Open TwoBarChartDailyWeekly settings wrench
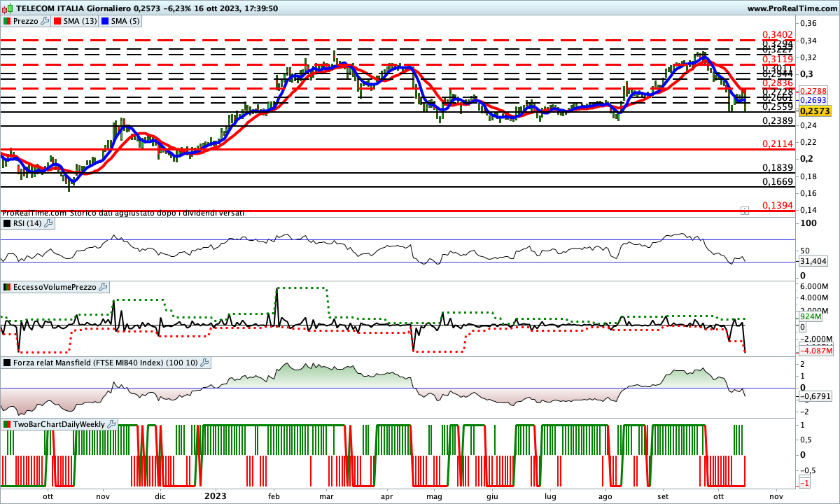The height and width of the screenshot is (504, 840). pos(111,424)
